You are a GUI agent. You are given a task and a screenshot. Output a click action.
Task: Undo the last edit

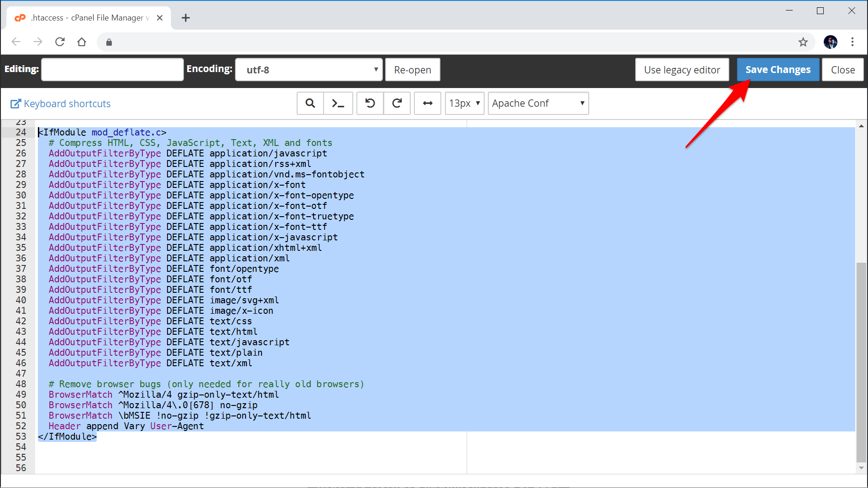[370, 104]
